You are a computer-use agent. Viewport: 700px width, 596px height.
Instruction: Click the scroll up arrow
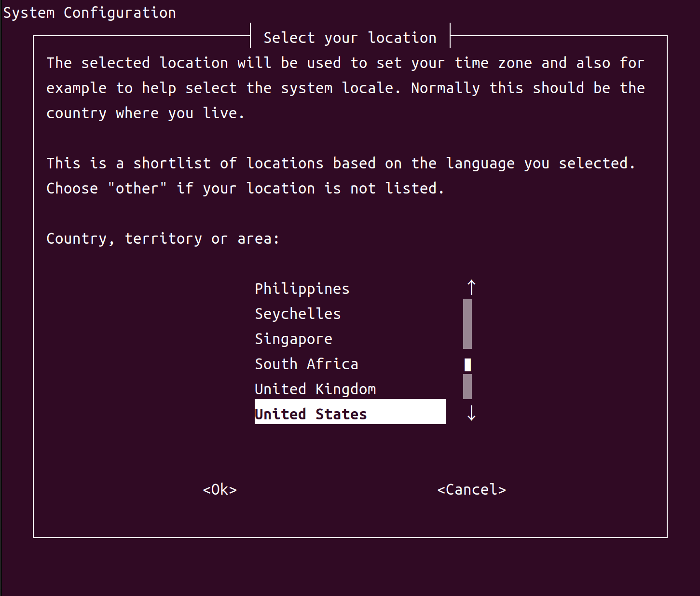pos(471,288)
